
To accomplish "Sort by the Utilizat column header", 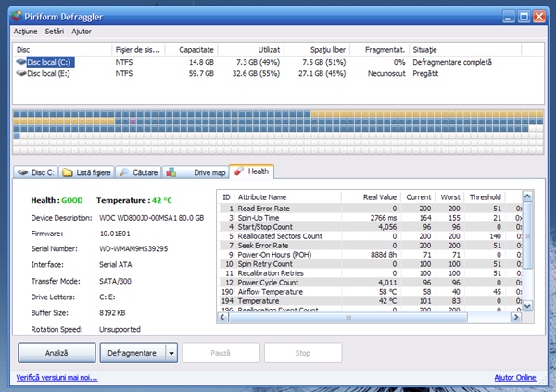I will (x=250, y=50).
